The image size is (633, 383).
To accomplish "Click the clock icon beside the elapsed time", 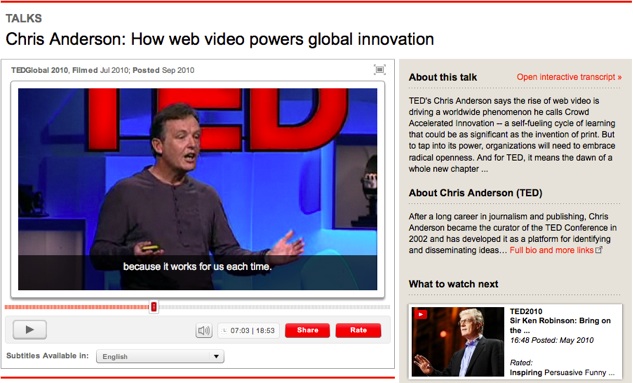I will click(x=224, y=331).
